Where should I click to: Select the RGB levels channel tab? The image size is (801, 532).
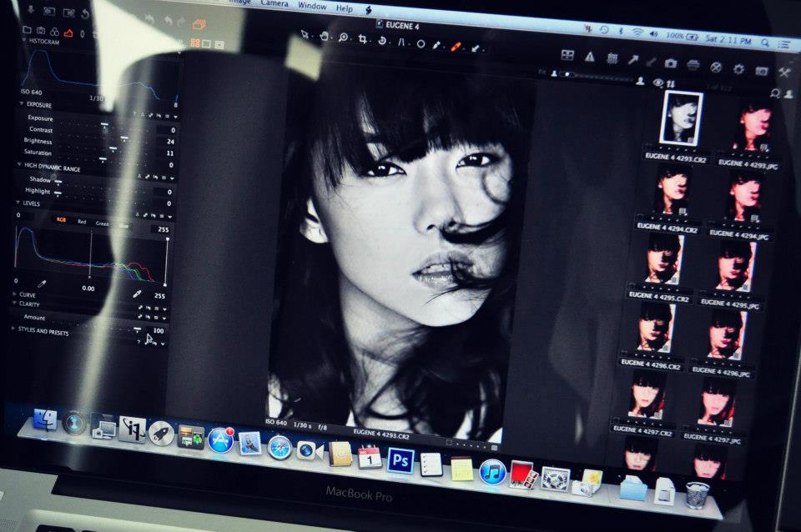[x=61, y=219]
